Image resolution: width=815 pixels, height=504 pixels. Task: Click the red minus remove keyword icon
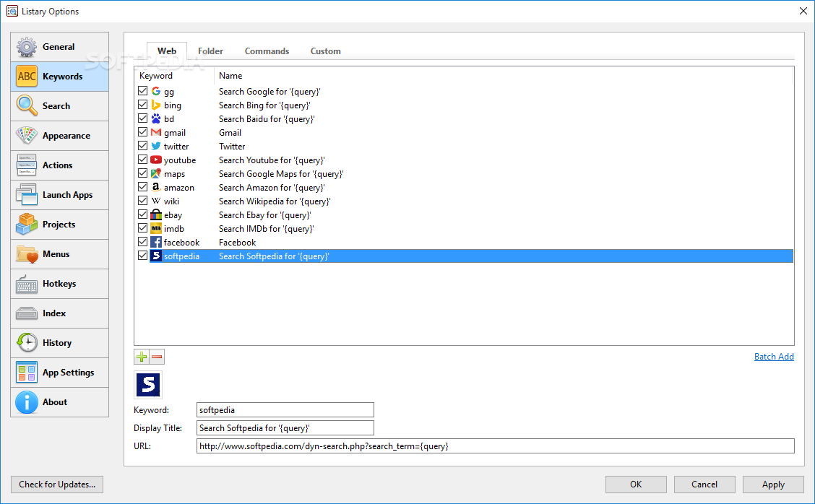coord(157,357)
